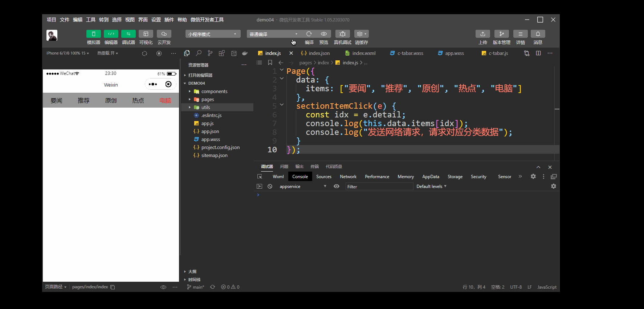Toggle the debugger (调试器) panel
Image resolution: width=644 pixels, height=309 pixels.
pyautogui.click(x=128, y=34)
